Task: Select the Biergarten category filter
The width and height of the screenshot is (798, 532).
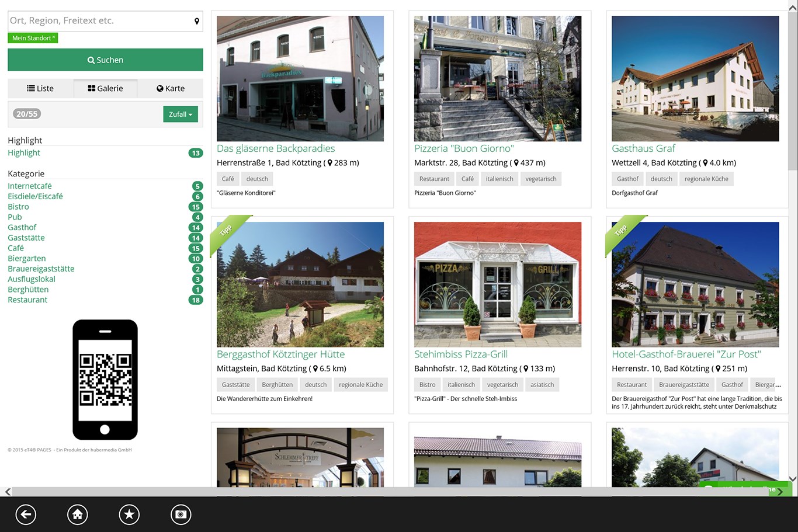Action: [27, 258]
